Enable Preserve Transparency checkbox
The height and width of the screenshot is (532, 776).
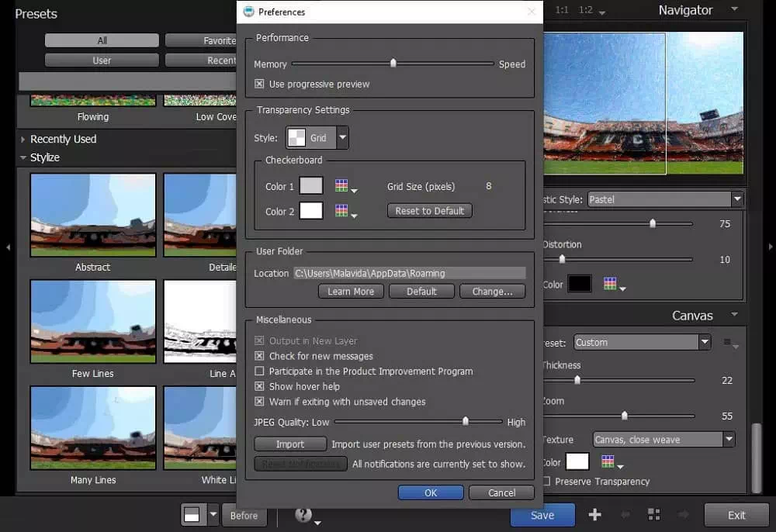[546, 481]
